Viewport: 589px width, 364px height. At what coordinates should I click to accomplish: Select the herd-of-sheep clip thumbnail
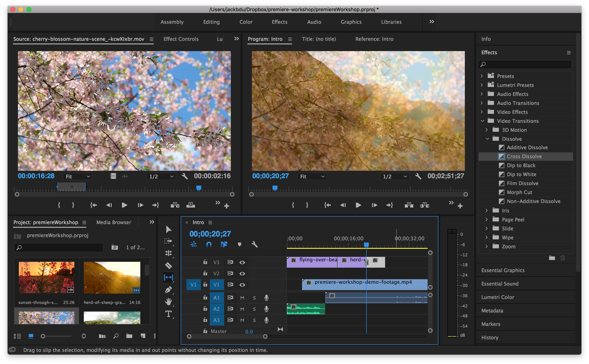112,277
